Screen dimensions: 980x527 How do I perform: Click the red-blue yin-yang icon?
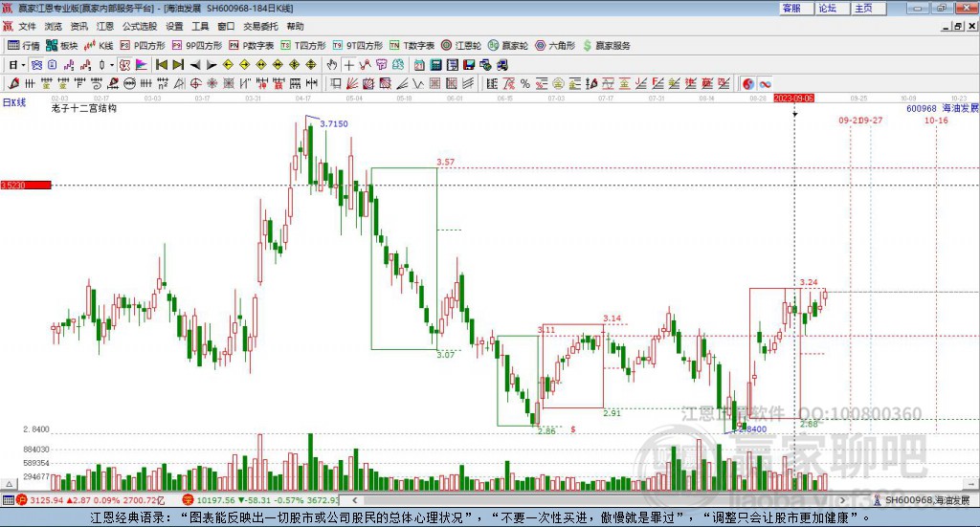[748, 83]
